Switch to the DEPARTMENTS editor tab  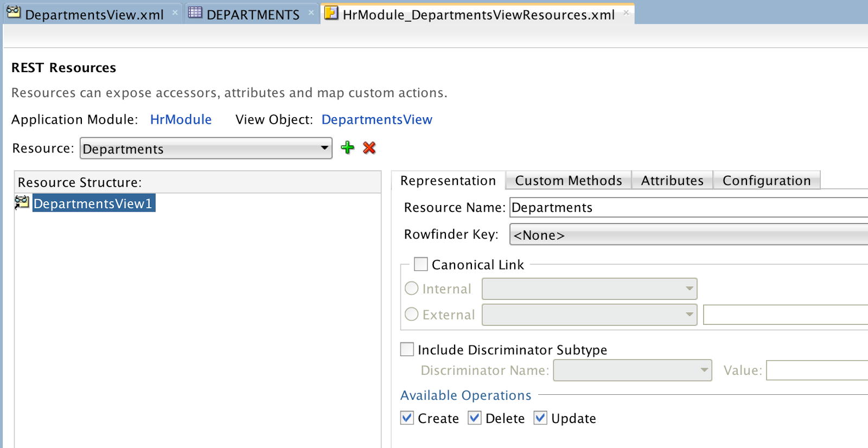point(251,14)
